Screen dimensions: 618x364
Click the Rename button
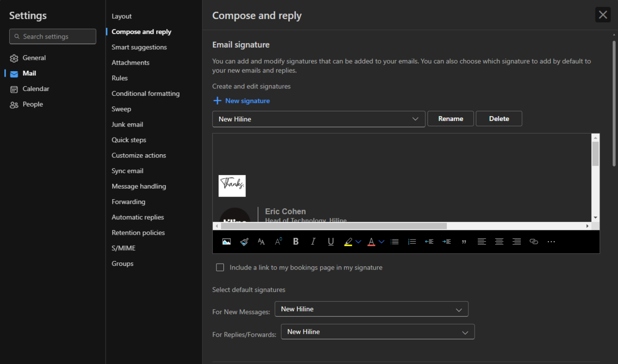coord(450,119)
